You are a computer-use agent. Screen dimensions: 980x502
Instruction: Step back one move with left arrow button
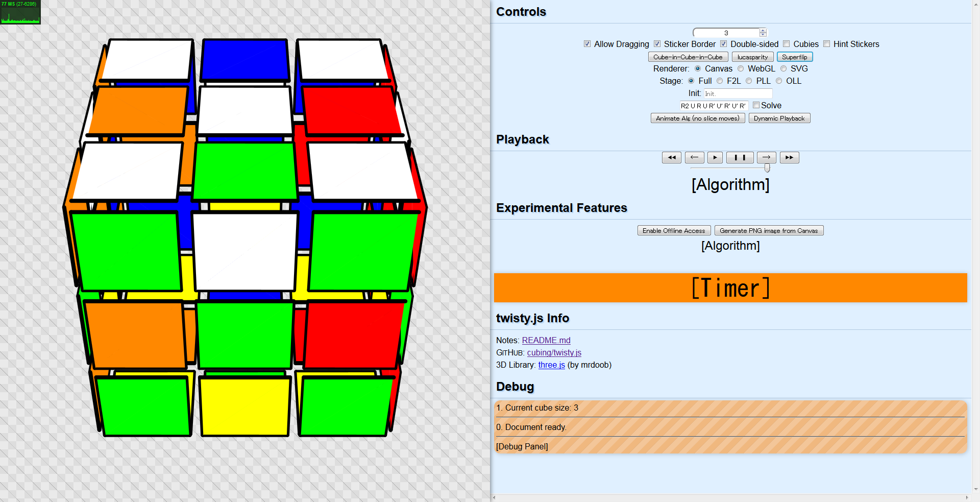(694, 157)
